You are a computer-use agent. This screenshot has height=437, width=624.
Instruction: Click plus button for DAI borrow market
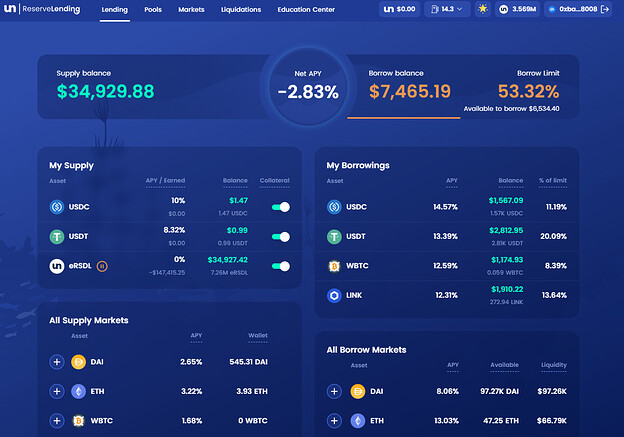(334, 391)
